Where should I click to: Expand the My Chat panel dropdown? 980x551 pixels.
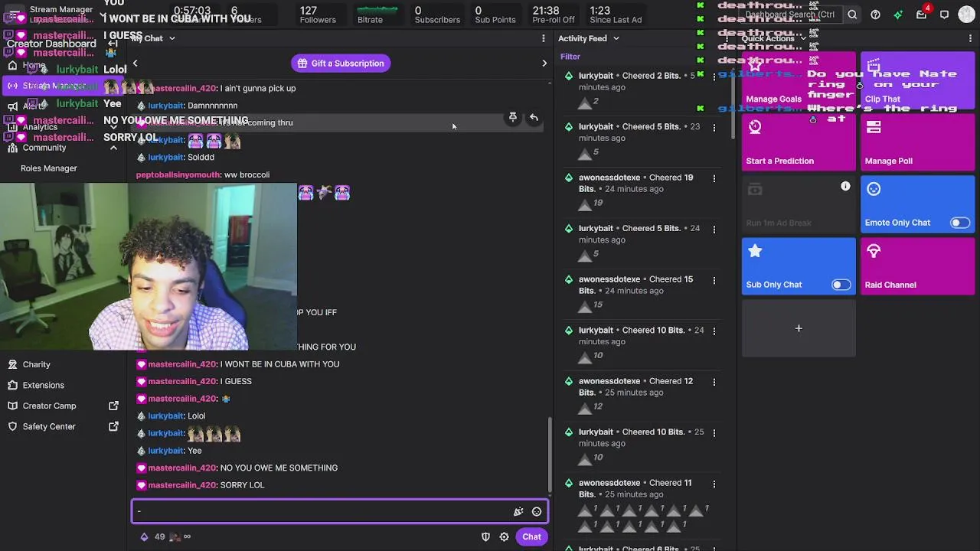coord(171,38)
